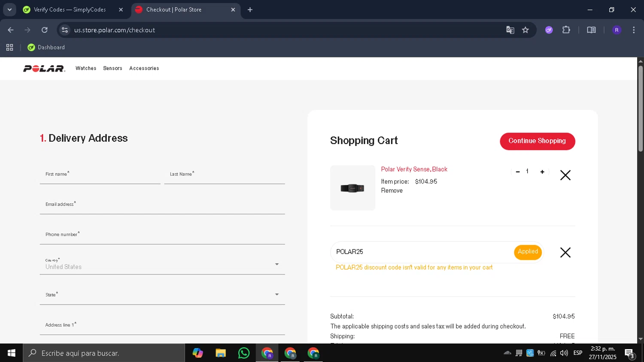Clear the POLAR25 coupon with X icon
This screenshot has height=362, width=644.
click(x=565, y=252)
